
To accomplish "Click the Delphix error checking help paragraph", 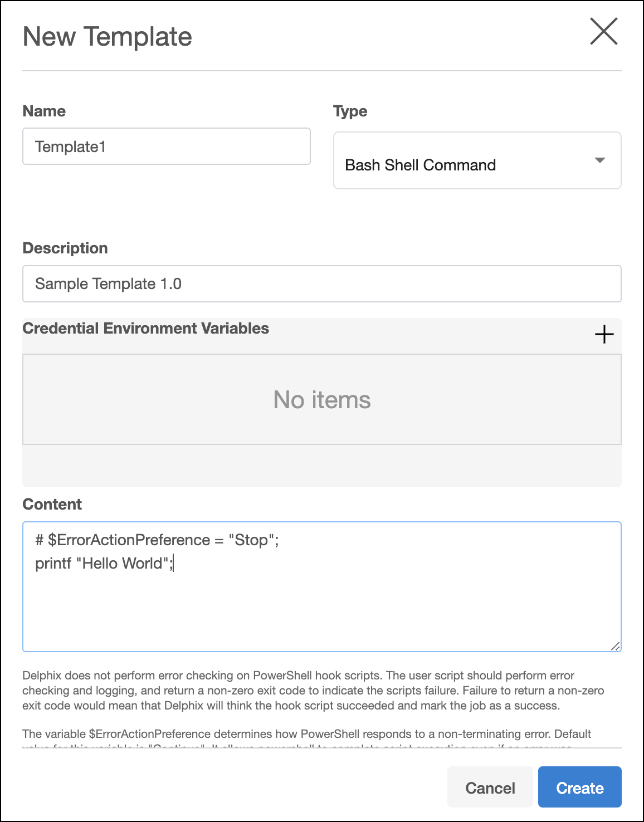I will 313,691.
